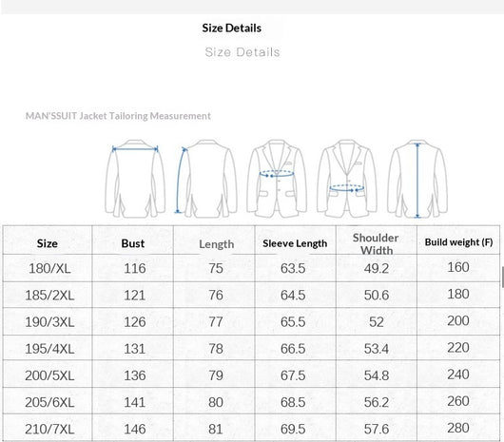This screenshot has width=504, height=442.
Task: Click shoulder width value '56.2'
Action: (x=377, y=402)
